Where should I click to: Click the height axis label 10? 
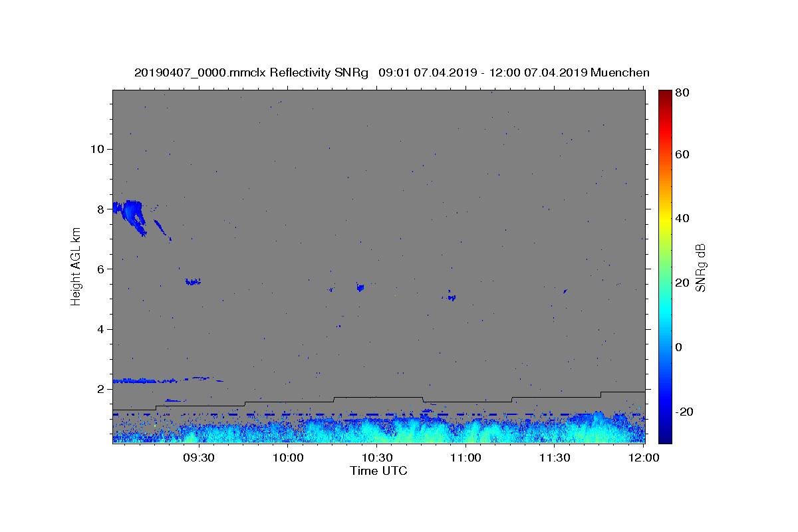tap(96, 148)
